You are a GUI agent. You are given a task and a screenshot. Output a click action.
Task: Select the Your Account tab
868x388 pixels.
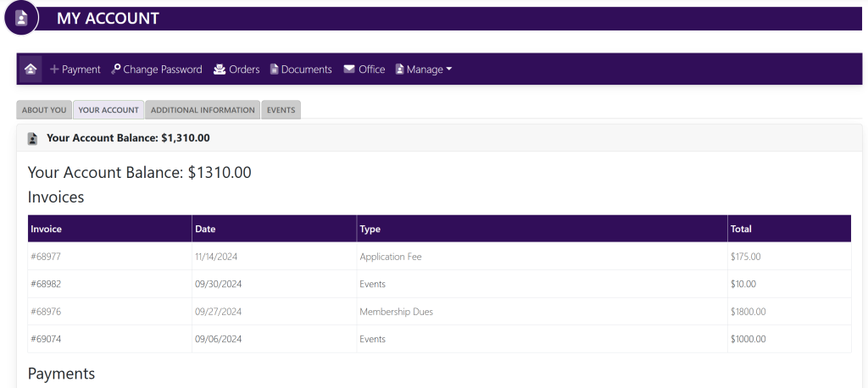point(108,110)
